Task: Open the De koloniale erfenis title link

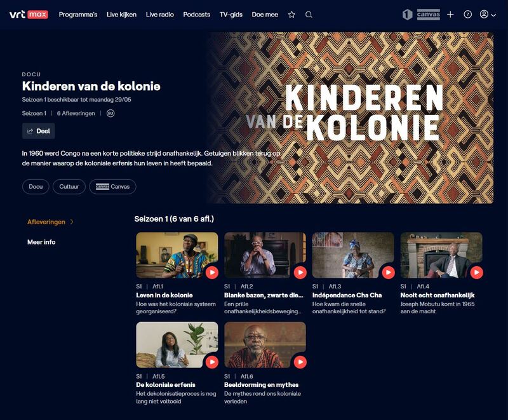Action: (x=166, y=384)
